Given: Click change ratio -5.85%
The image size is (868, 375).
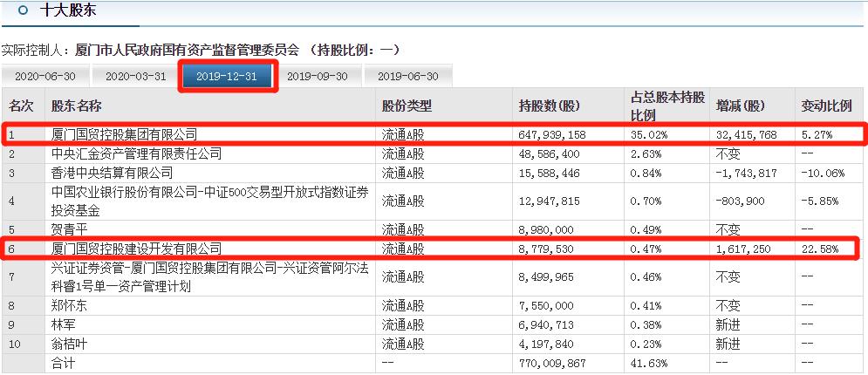Looking at the screenshot, I should [820, 201].
